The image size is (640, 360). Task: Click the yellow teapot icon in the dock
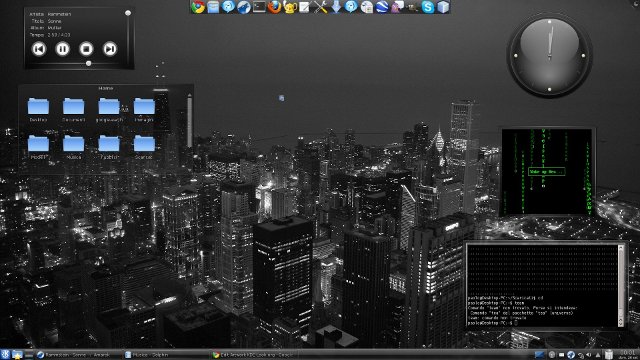290,7
